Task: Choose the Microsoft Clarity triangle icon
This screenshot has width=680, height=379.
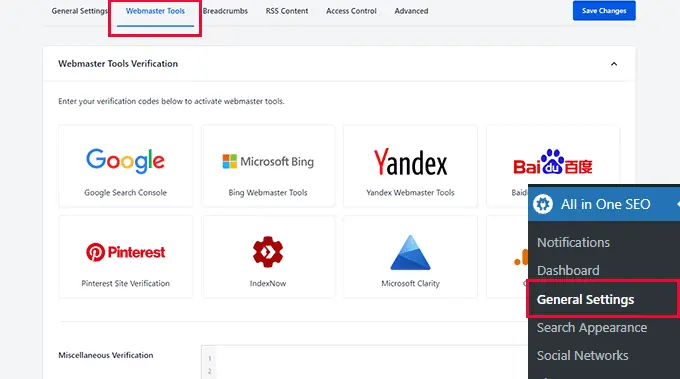Action: tap(410, 252)
